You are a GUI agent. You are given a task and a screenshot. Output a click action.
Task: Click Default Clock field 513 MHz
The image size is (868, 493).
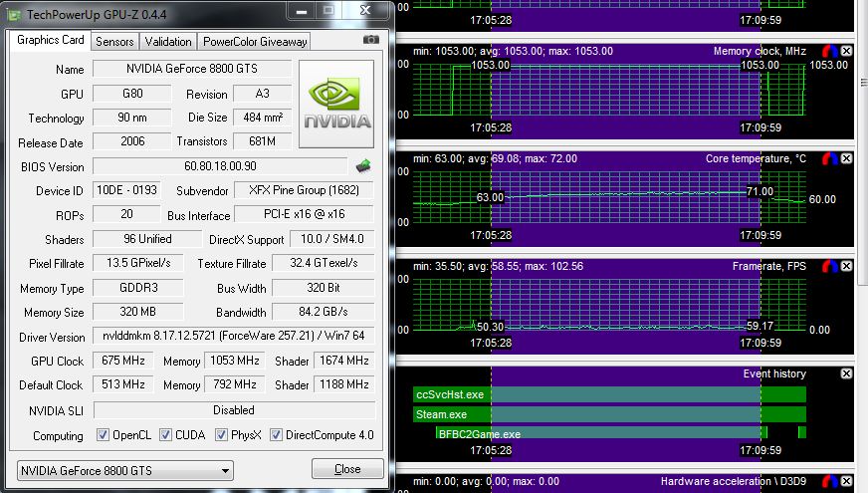click(123, 384)
